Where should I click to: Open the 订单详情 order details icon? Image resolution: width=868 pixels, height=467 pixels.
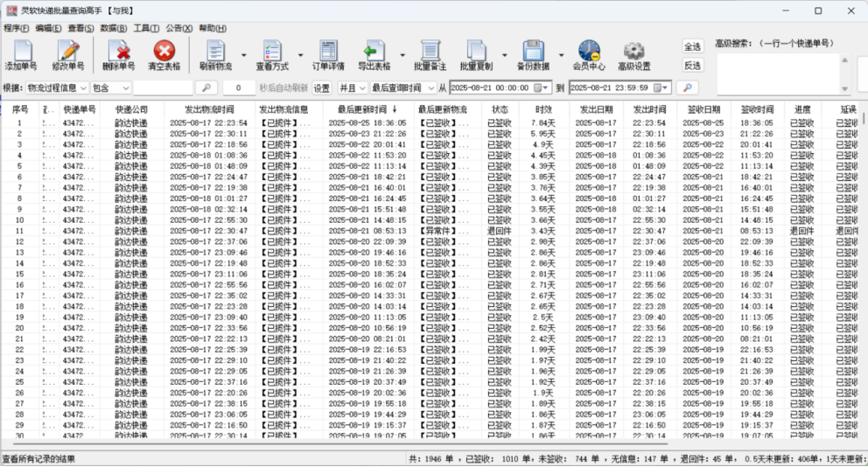tap(328, 55)
